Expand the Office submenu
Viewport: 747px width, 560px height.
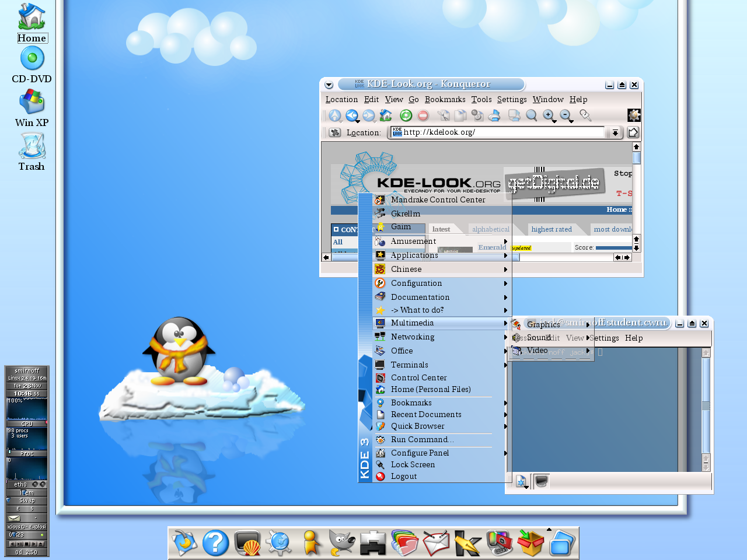pyautogui.click(x=442, y=351)
